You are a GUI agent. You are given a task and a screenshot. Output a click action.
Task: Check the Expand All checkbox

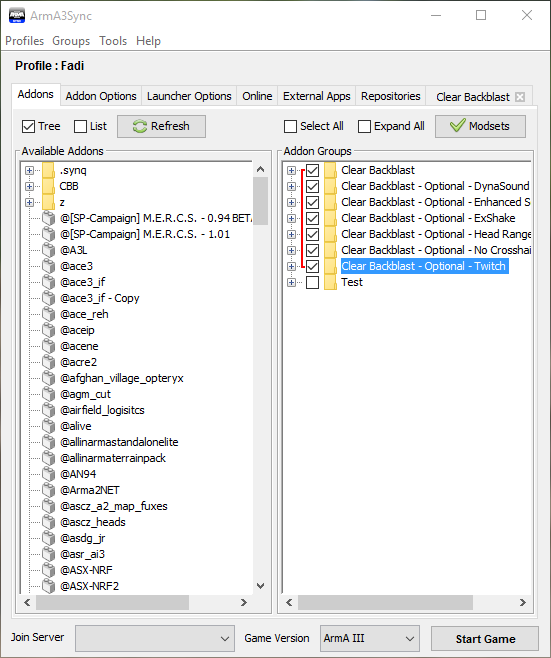[364, 126]
